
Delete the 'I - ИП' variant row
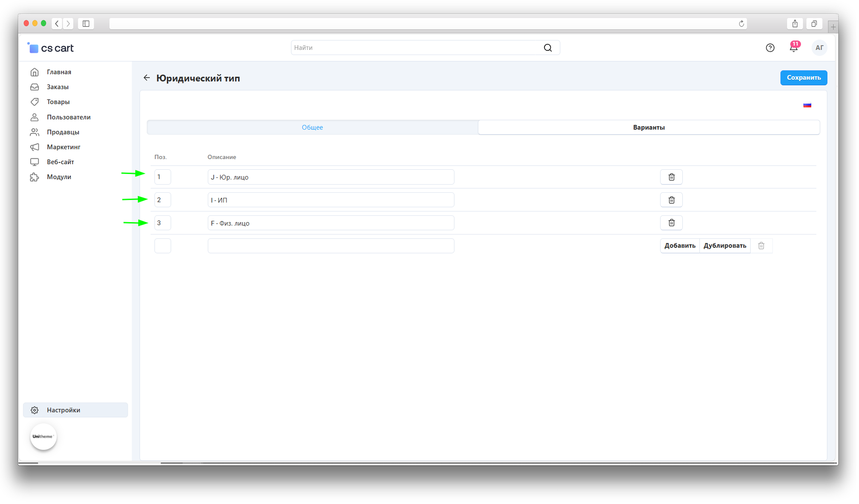click(x=671, y=200)
